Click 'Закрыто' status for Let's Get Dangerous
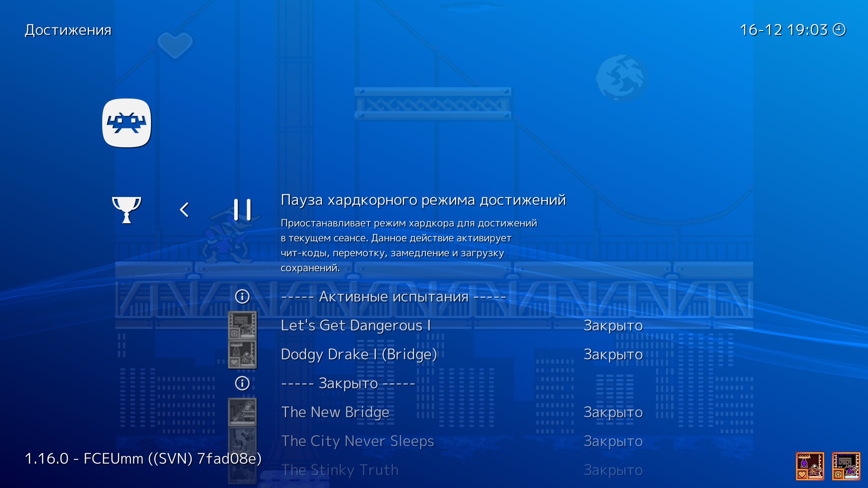The image size is (868, 488). click(613, 325)
